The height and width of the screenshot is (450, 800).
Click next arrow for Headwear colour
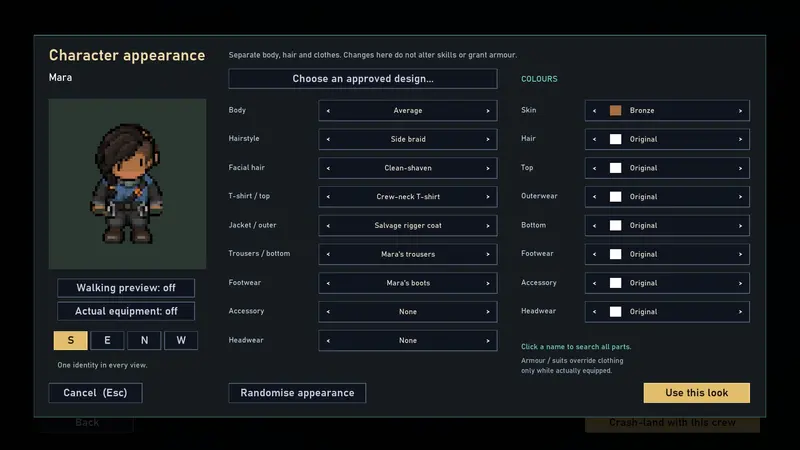[740, 312]
